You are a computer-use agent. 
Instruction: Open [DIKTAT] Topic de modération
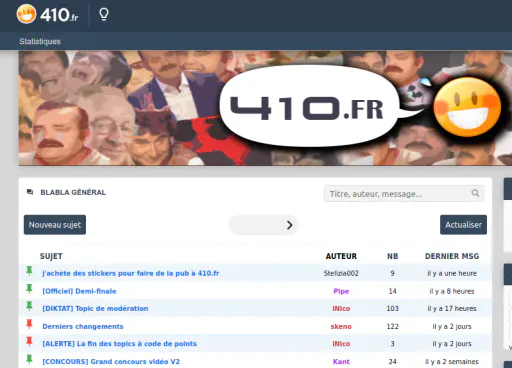tap(95, 308)
